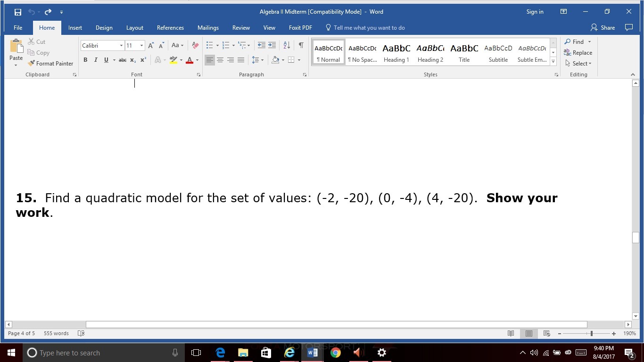Open the comments speech bubble icon
The image size is (644, 362).
(629, 28)
